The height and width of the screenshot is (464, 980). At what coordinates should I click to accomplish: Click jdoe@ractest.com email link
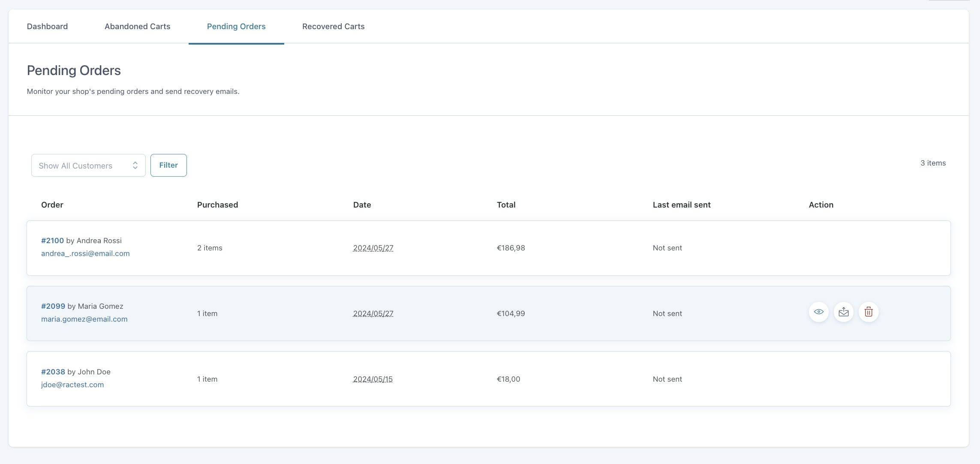coord(72,385)
